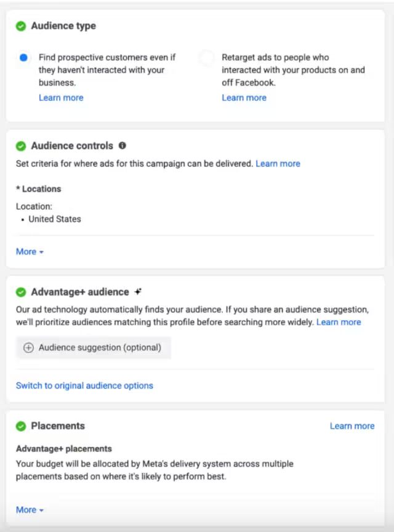Viewport: 394px width, 532px height.
Task: Click the plus circle icon in Audience suggestion
Action: point(28,348)
